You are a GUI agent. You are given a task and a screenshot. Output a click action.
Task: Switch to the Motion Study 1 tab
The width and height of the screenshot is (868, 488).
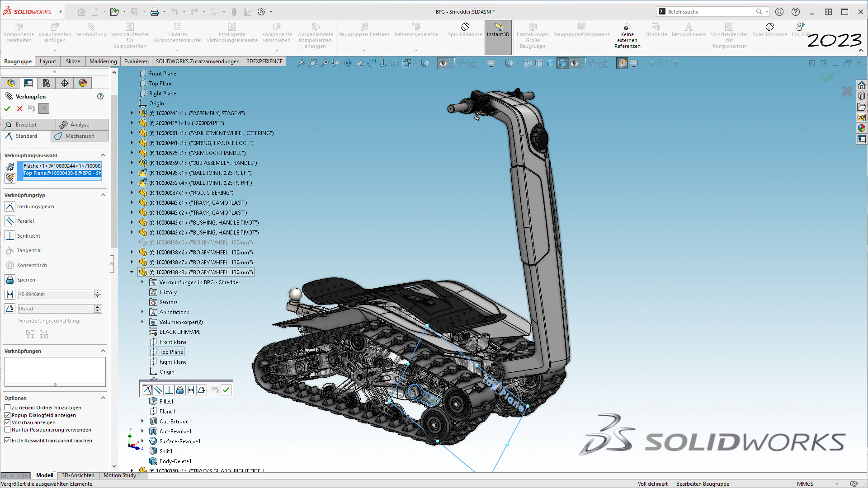pyautogui.click(x=122, y=475)
